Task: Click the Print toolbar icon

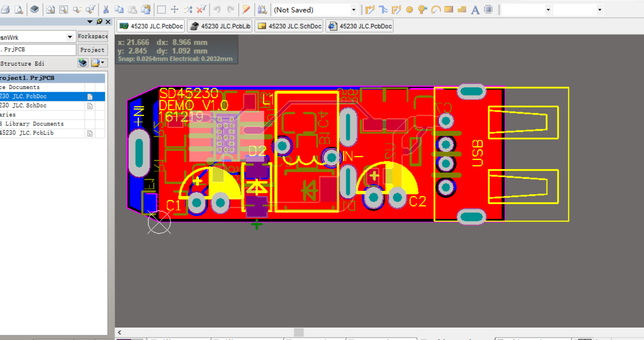Action: coord(5,10)
